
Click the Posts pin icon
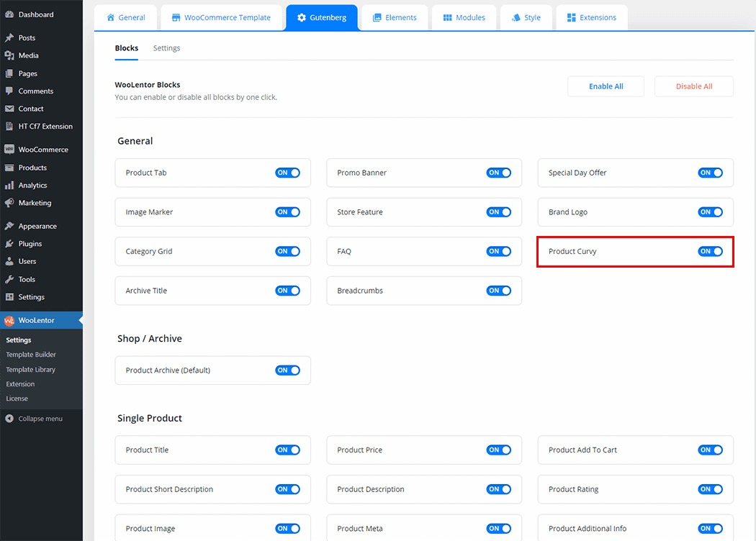coord(9,38)
